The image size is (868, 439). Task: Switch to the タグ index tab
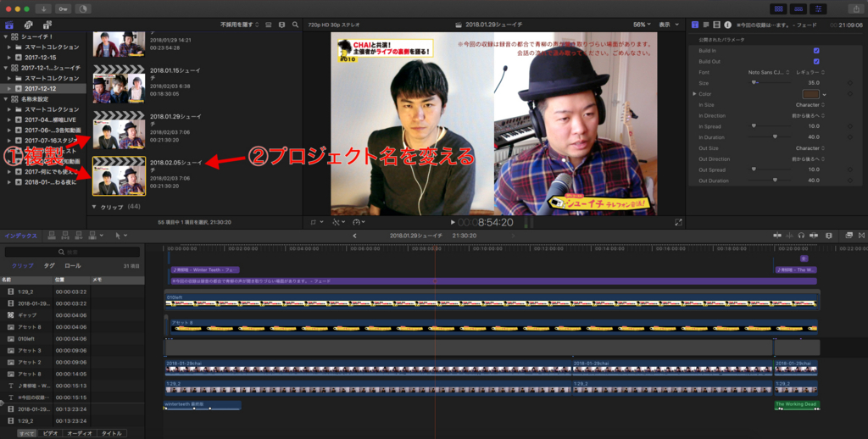[49, 266]
